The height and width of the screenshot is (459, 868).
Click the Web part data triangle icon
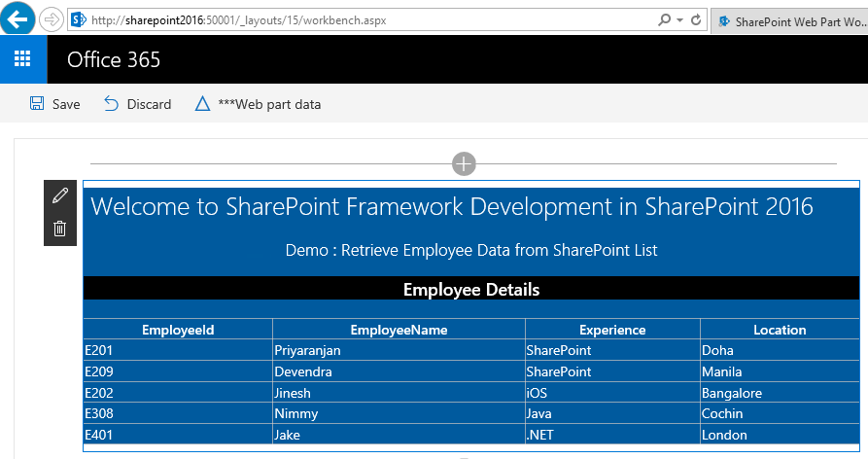202,103
